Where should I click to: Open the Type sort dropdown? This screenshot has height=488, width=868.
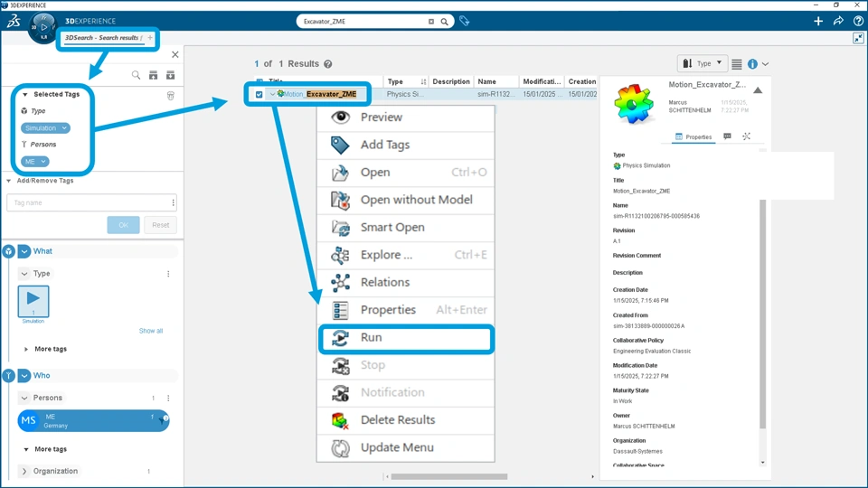click(702, 63)
